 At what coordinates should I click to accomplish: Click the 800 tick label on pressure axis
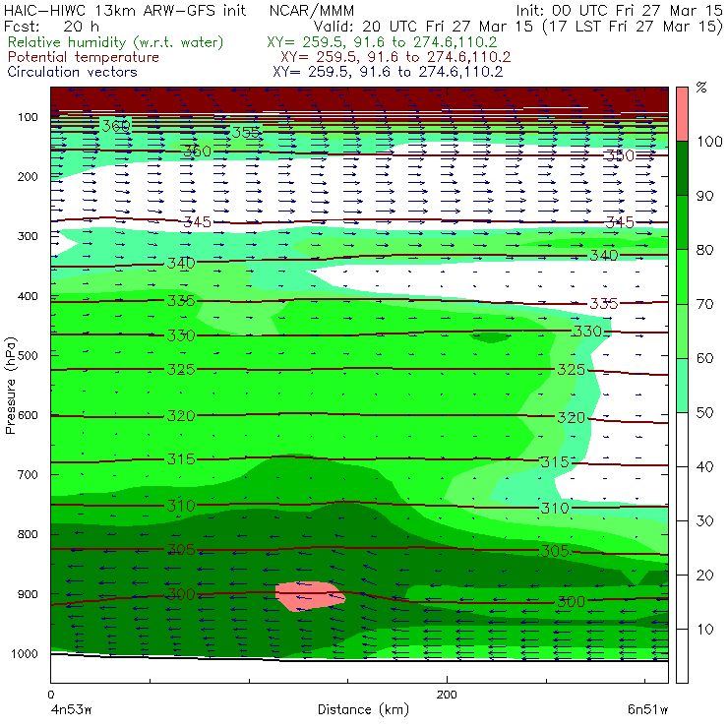pos(28,534)
